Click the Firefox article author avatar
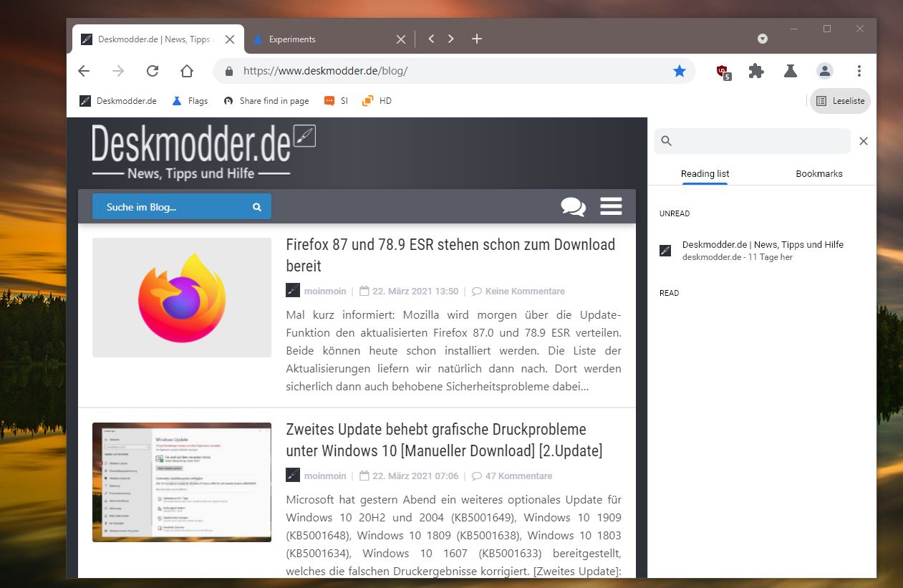This screenshot has width=903, height=588. (x=293, y=291)
